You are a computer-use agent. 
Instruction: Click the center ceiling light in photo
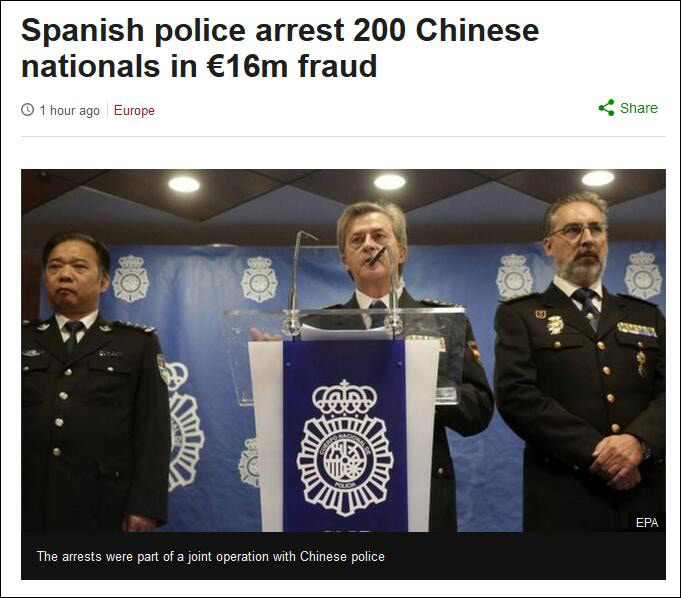390,182
